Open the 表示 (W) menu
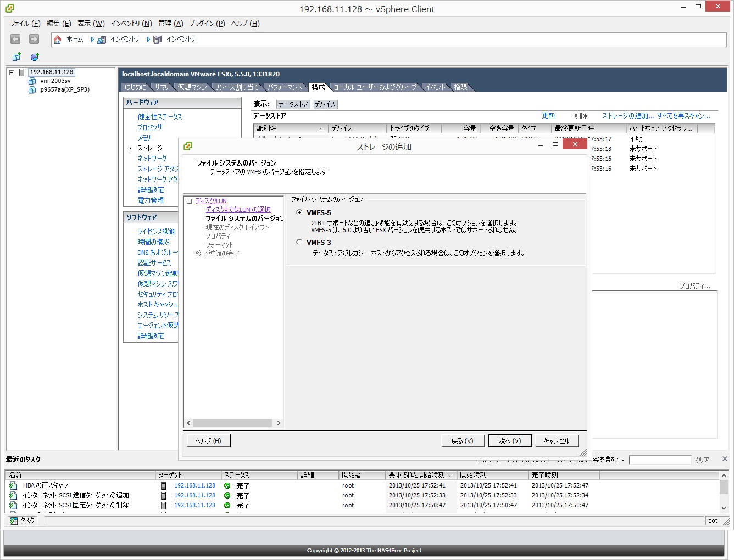Viewport: 734px width, 560px height. tap(91, 23)
